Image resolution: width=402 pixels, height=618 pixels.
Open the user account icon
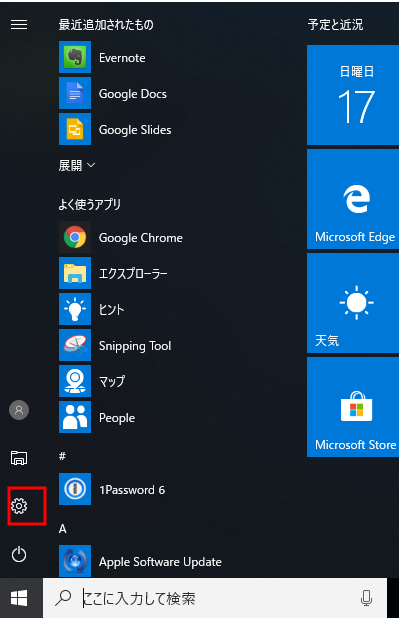(x=19, y=410)
